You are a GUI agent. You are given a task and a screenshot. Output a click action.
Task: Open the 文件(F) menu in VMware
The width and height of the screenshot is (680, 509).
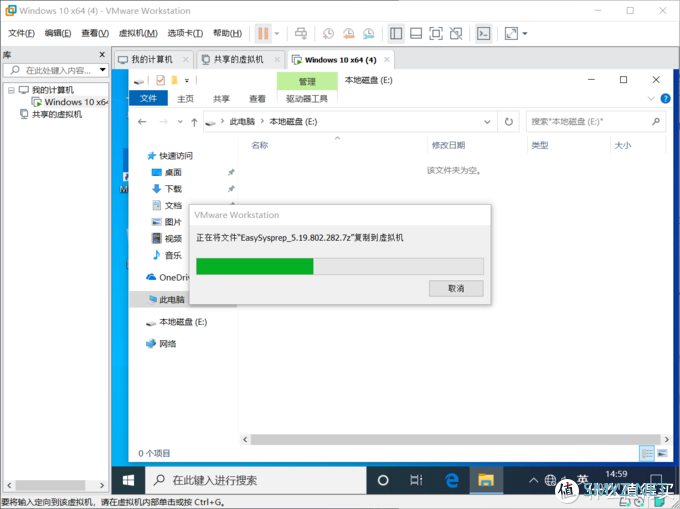coord(21,33)
